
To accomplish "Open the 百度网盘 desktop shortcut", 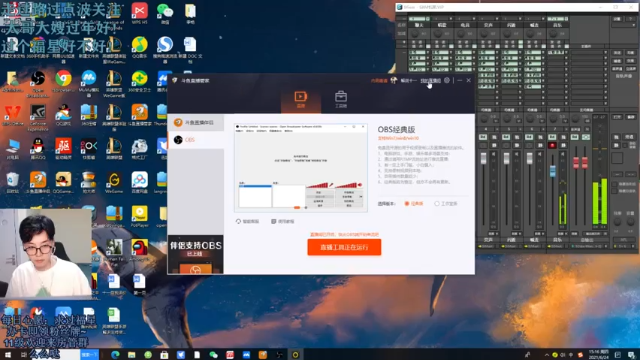I will (x=140, y=182).
